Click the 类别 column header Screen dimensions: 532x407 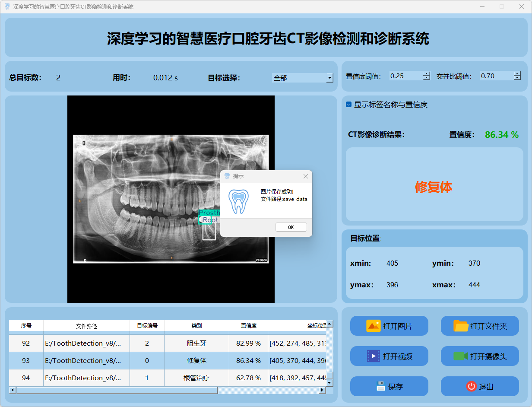pyautogui.click(x=196, y=326)
